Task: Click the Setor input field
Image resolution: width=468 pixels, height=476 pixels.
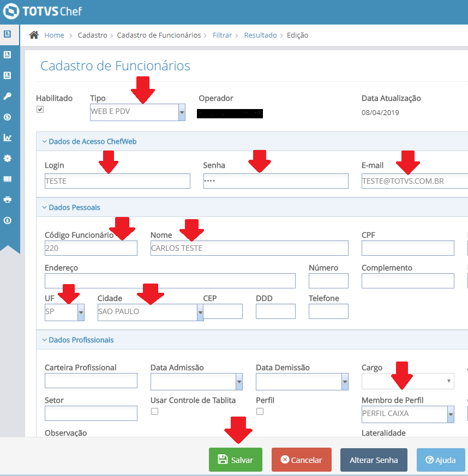Action: (x=91, y=413)
